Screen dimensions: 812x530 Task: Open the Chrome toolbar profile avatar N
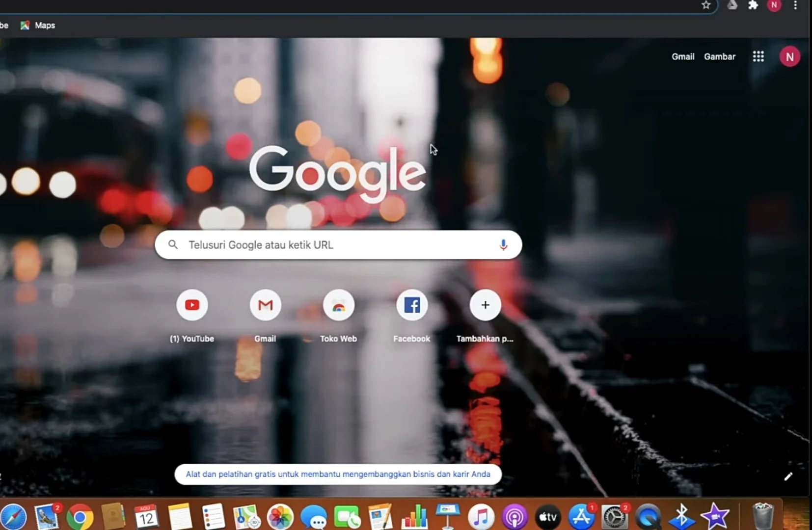774,5
